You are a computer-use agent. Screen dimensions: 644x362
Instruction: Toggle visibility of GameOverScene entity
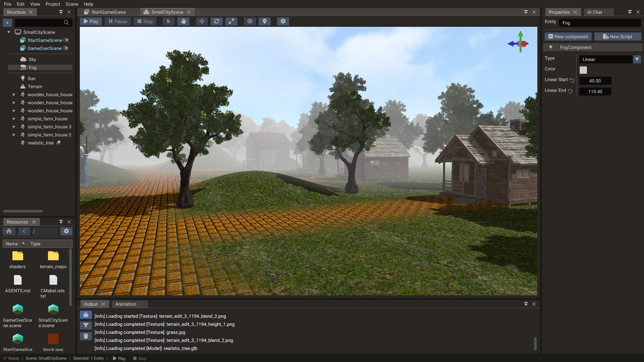66,48
